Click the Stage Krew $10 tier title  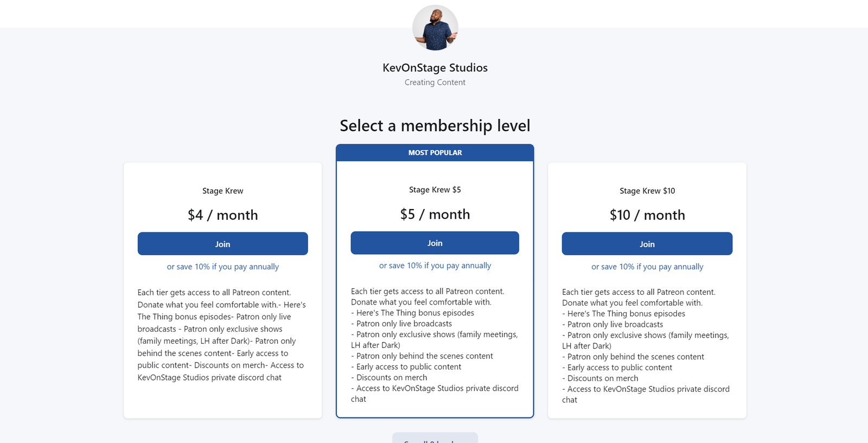coord(647,191)
